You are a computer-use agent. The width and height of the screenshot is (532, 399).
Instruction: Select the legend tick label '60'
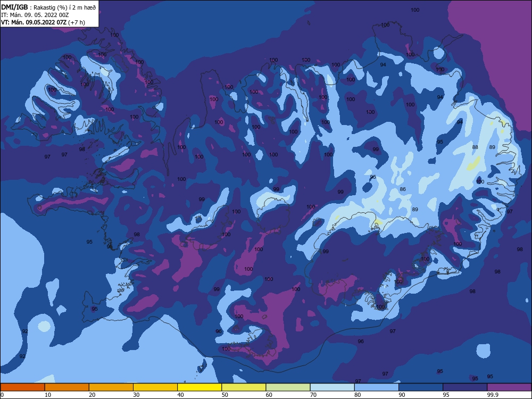coord(269,395)
